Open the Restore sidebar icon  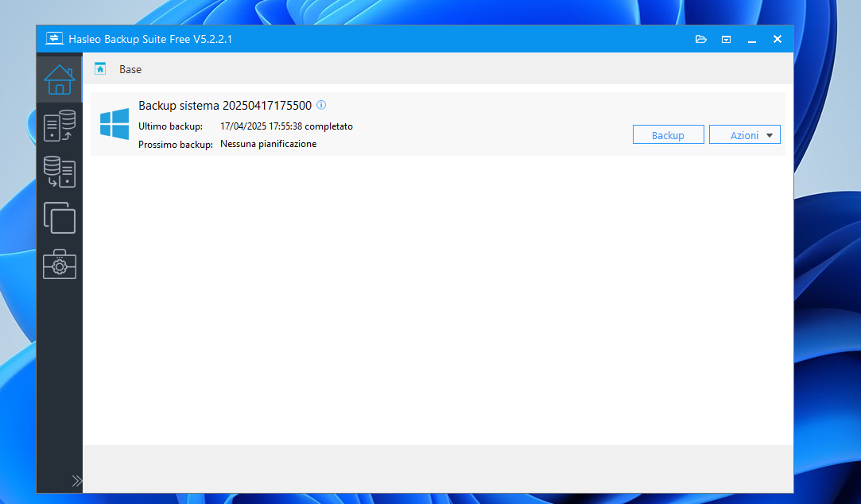[x=60, y=172]
